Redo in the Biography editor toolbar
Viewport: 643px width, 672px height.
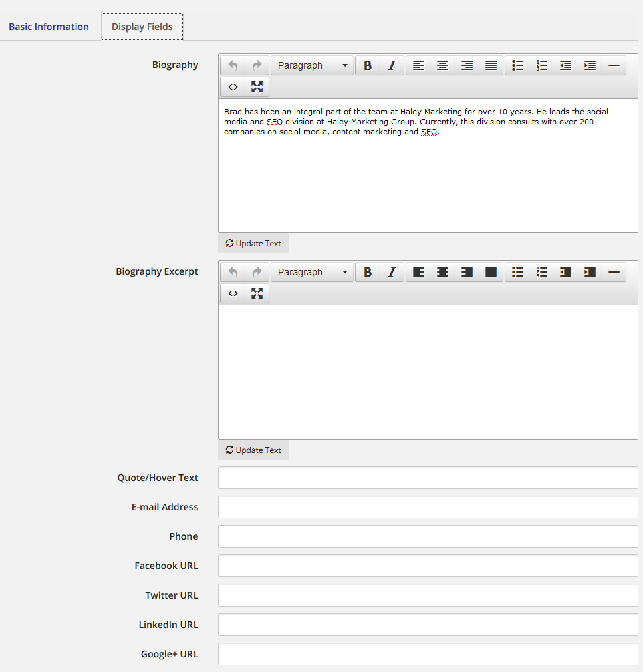click(257, 65)
